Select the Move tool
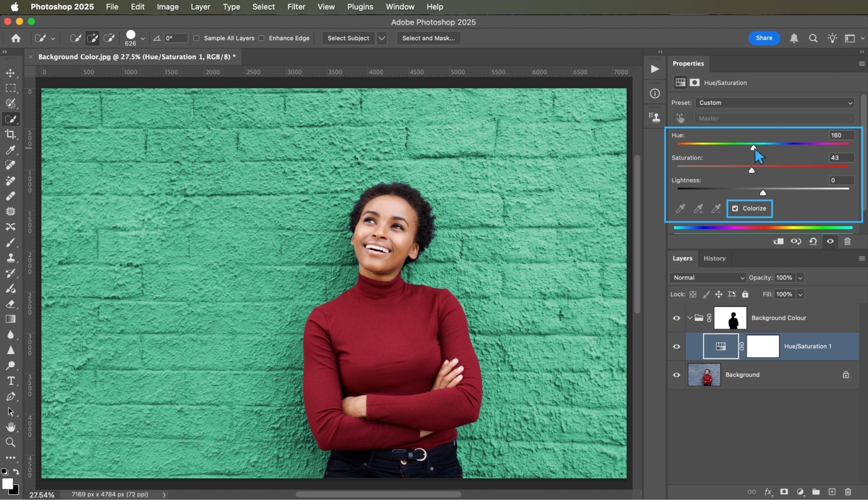Image resolution: width=868 pixels, height=500 pixels. click(x=11, y=73)
